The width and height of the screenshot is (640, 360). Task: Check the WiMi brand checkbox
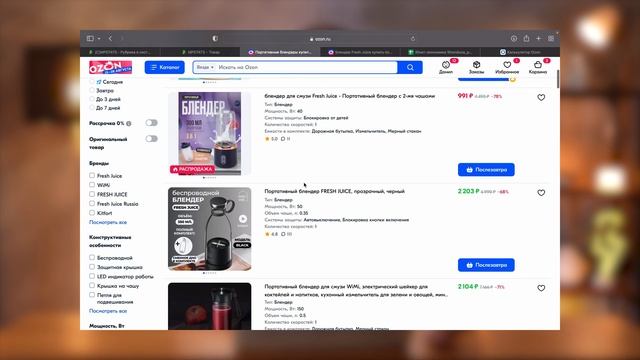coord(92,185)
